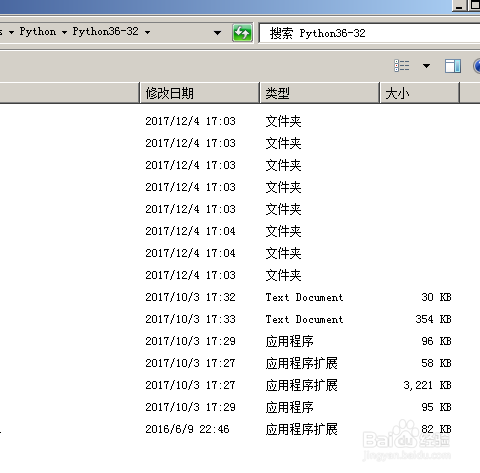This screenshot has width=480, height=473.
Task: Click the 3,221 KB size value
Action: pyautogui.click(x=427, y=385)
